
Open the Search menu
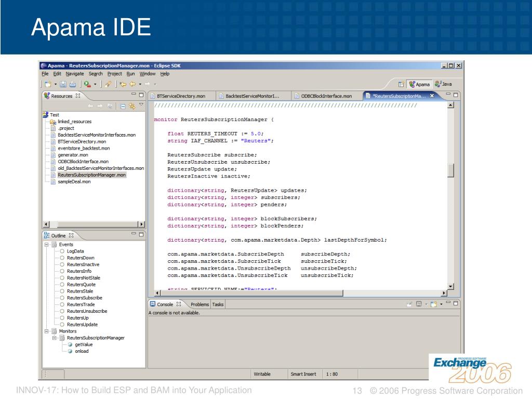pyautogui.click(x=96, y=74)
